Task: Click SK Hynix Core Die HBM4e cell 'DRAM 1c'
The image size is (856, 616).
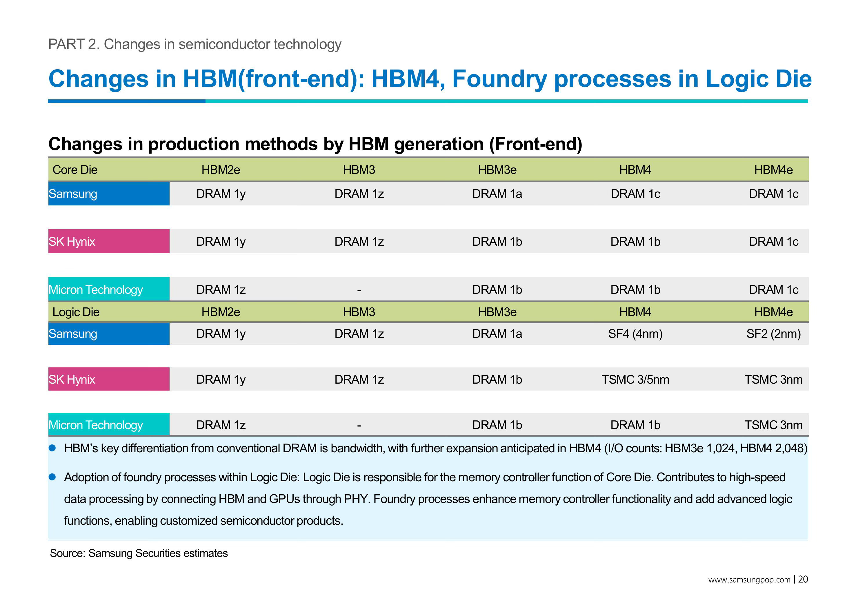Action: tap(773, 241)
